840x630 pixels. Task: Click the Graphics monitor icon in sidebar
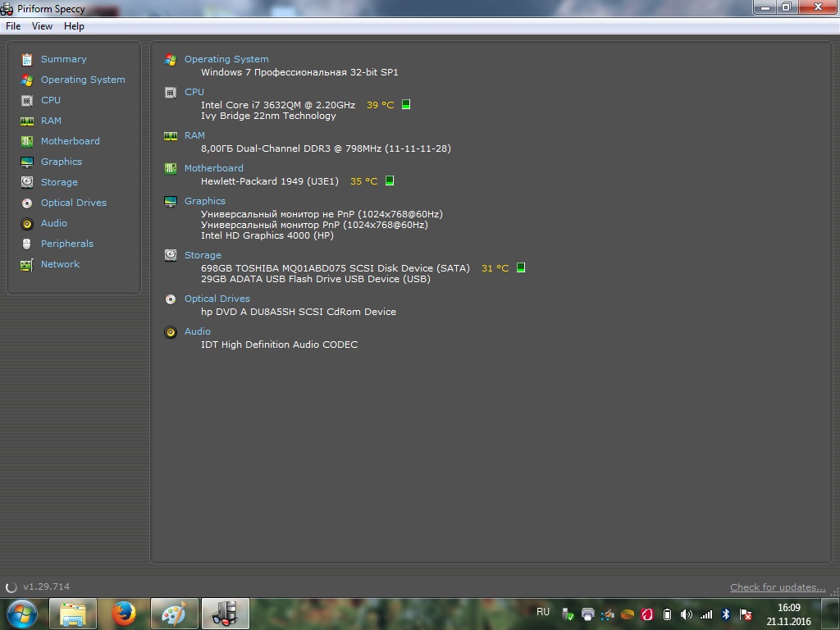click(x=27, y=162)
